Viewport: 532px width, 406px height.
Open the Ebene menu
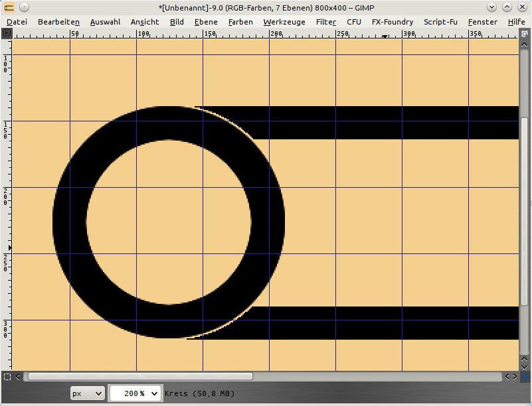[x=205, y=22]
